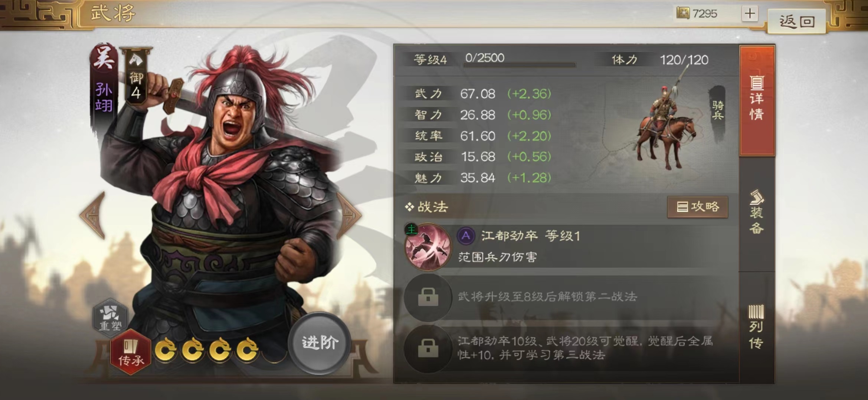Click the level experience progress bar
The image size is (868, 400).
(x=520, y=65)
